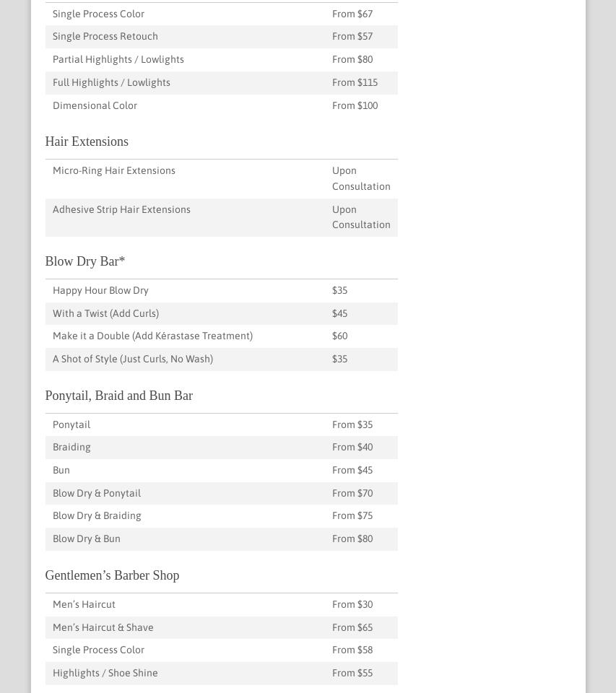Select With a Twist (Add Curls)
Screen dimensions: 616x693
coord(105,313)
